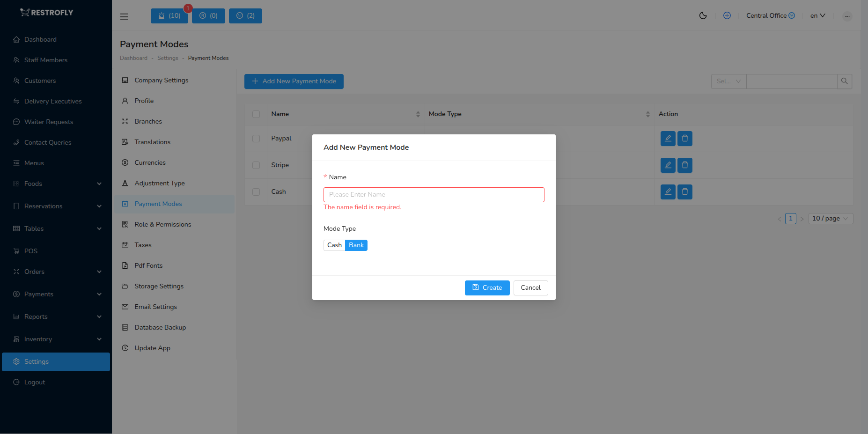Click the Delete trash icon for Stripe
Viewport: 868px width, 434px height.
point(684,165)
